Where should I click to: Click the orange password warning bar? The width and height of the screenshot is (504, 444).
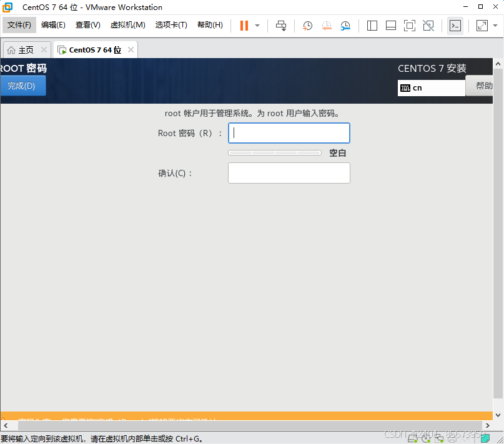247,416
